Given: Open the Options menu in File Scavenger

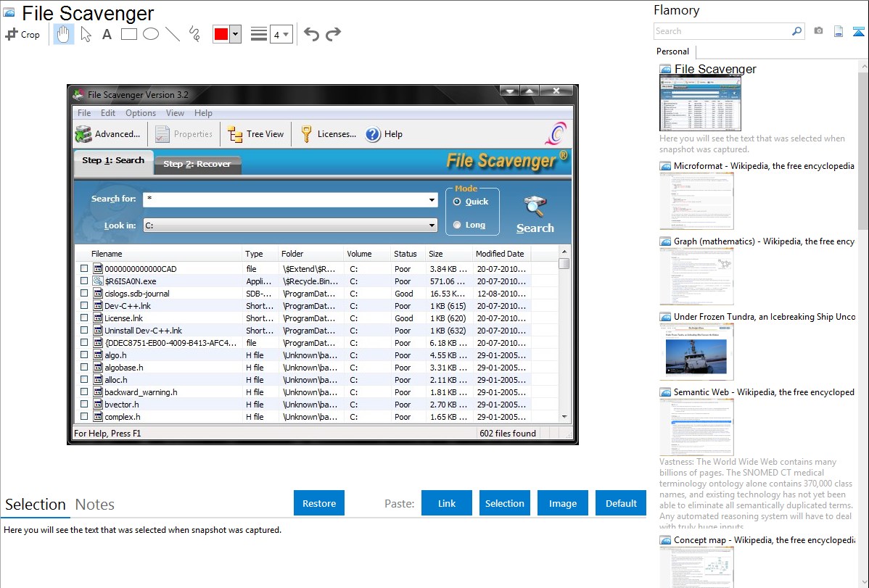Looking at the screenshot, I should 141,113.
